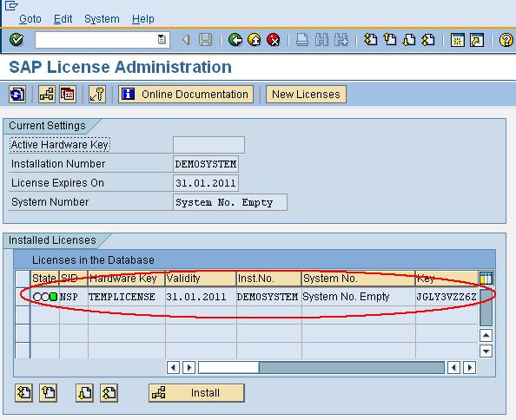The image size is (516, 420).
Task: Click the left arrow at the horizontal scrollbar end
Action: 453,367
